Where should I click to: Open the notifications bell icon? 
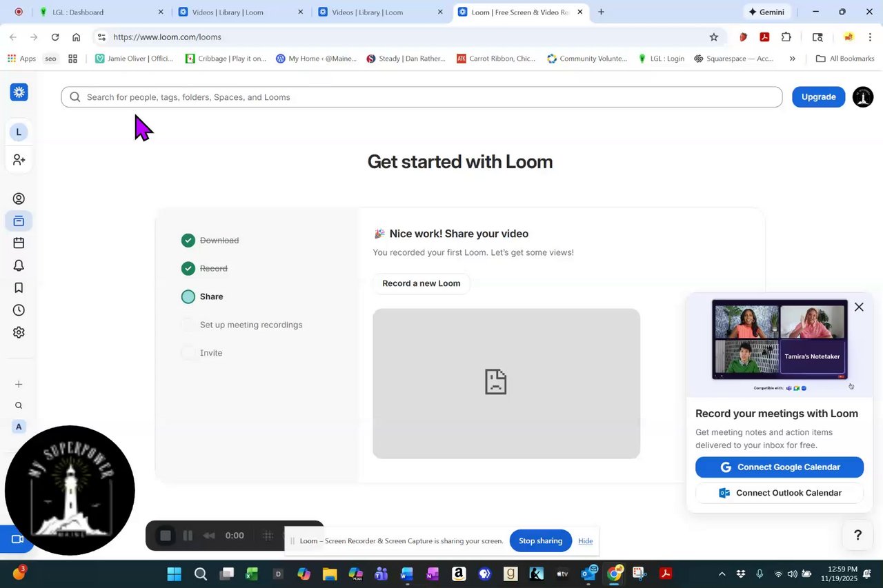(x=19, y=265)
